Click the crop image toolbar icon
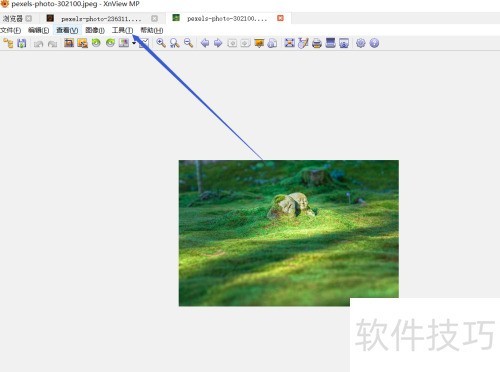Image resolution: width=500 pixels, height=372 pixels. point(69,43)
